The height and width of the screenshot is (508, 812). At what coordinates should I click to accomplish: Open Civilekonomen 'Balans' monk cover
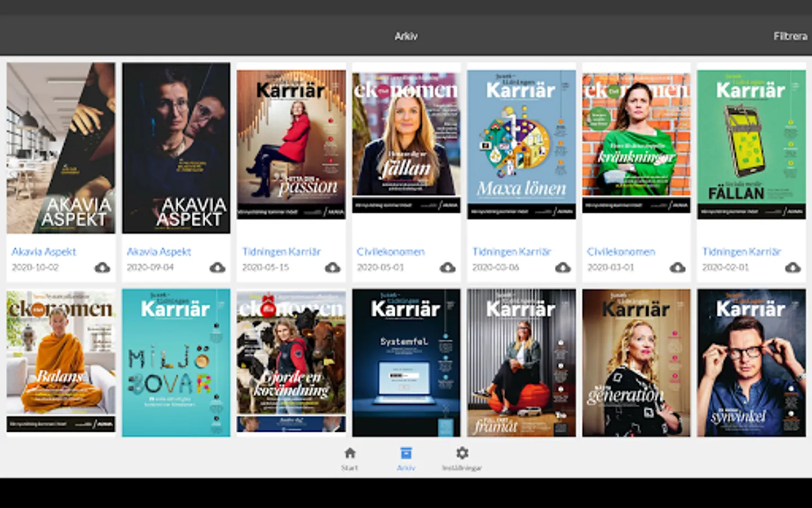point(61,361)
